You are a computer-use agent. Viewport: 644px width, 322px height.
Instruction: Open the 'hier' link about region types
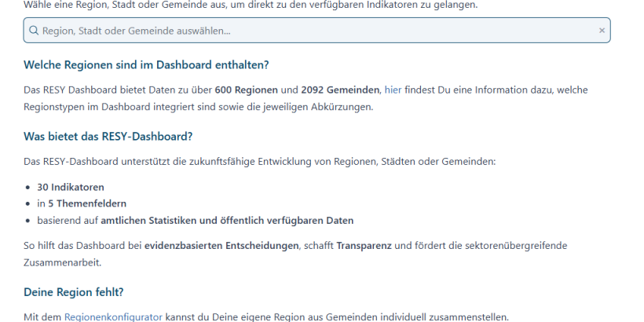click(392, 91)
